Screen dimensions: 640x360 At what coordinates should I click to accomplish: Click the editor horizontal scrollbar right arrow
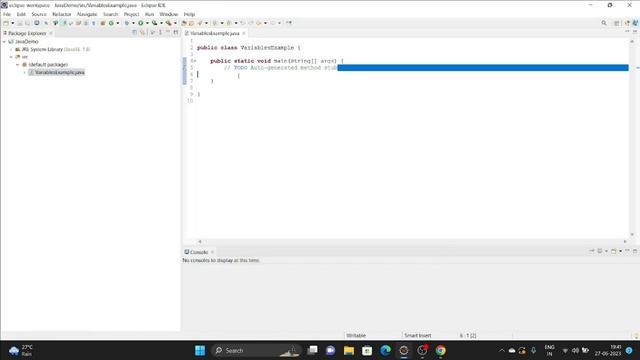pyautogui.click(x=625, y=242)
